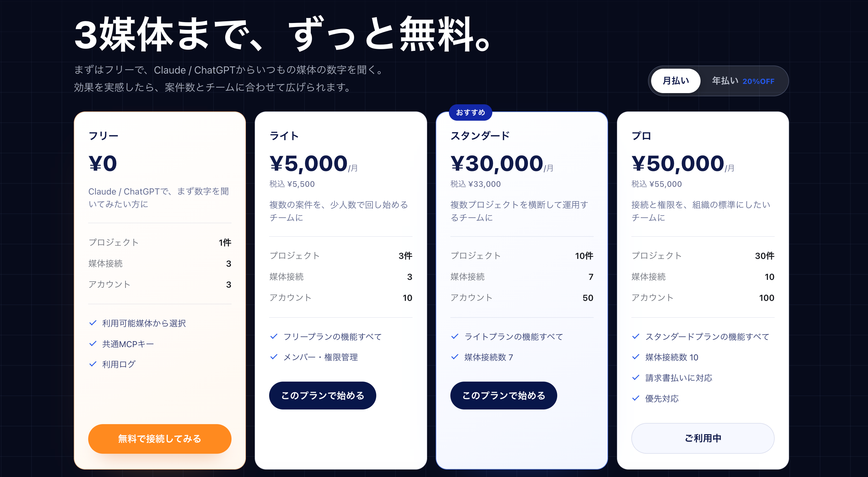Click checkmark icon beside ライトプランの機能すべて
The height and width of the screenshot is (477, 868).
coord(455,336)
